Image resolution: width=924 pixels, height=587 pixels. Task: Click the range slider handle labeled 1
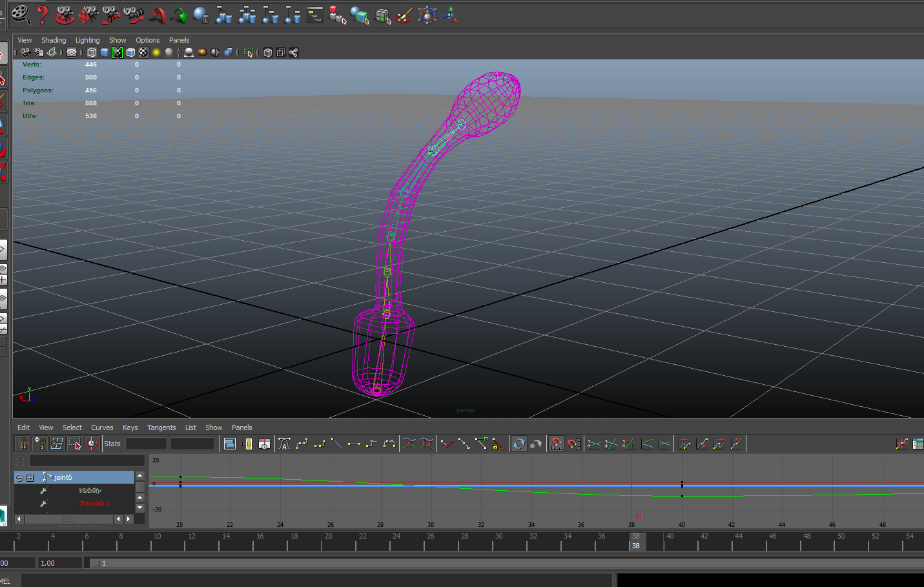(x=97, y=563)
